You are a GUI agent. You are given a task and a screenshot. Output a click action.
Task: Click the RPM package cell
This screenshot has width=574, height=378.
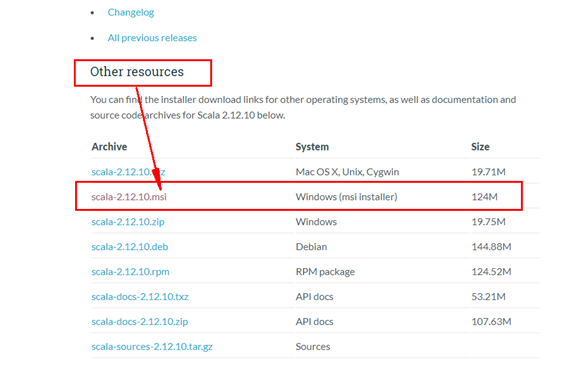[325, 272]
